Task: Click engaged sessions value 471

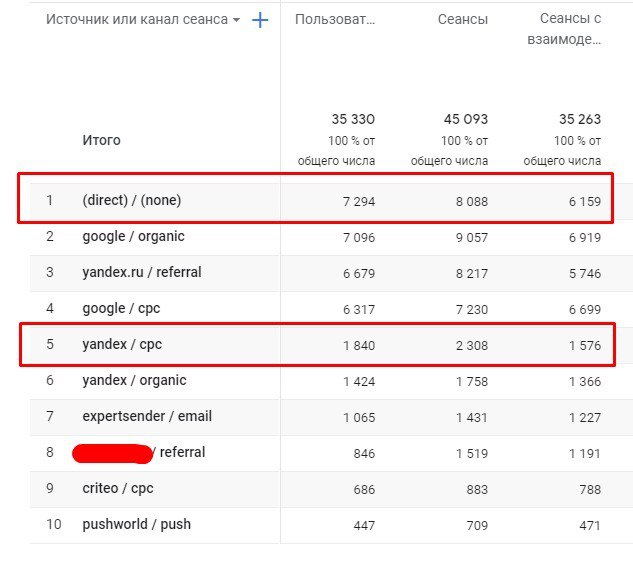Action: pyautogui.click(x=590, y=526)
